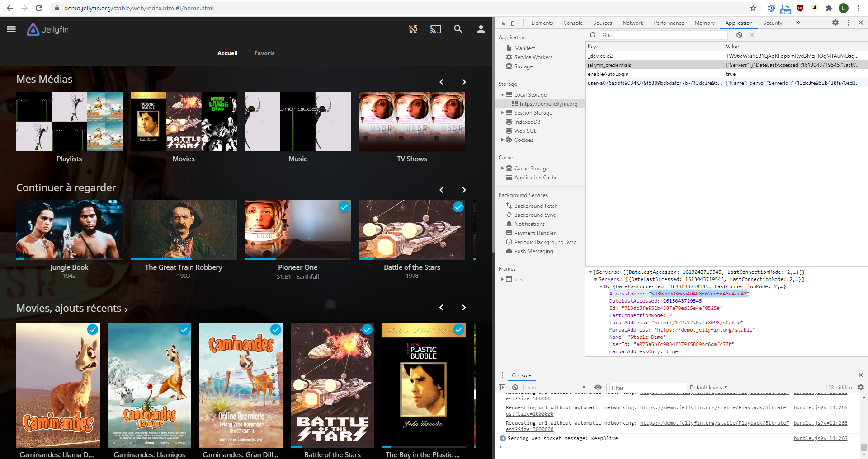
Task: Close the console drawer
Action: (x=861, y=375)
